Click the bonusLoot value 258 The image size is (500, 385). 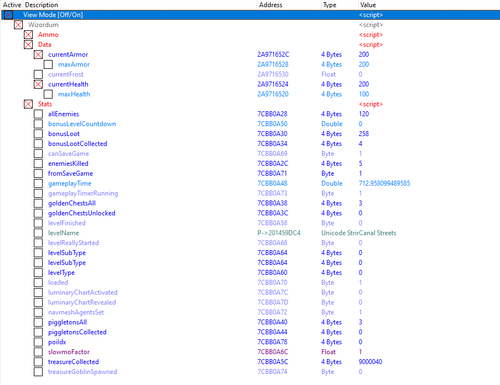point(364,134)
